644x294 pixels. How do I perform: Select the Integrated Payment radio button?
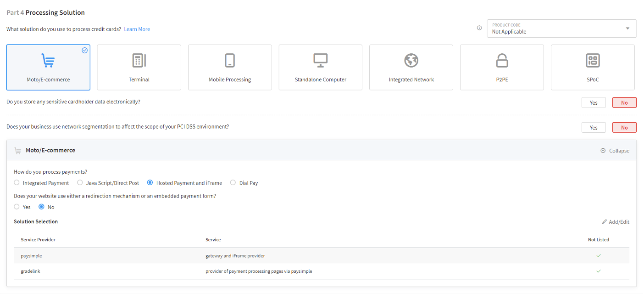17,183
